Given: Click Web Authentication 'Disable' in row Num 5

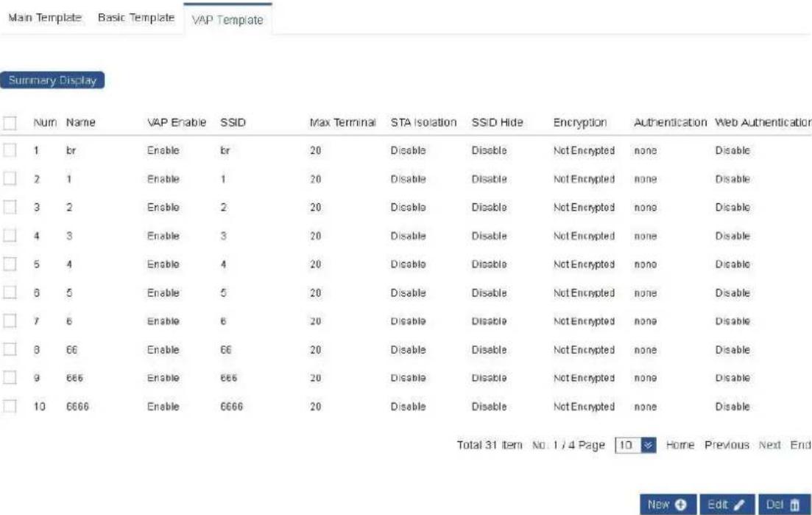Looking at the screenshot, I should (x=732, y=264).
